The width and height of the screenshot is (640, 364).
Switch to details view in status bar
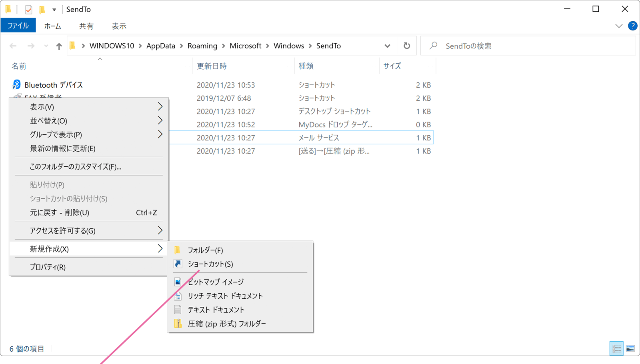pos(616,349)
